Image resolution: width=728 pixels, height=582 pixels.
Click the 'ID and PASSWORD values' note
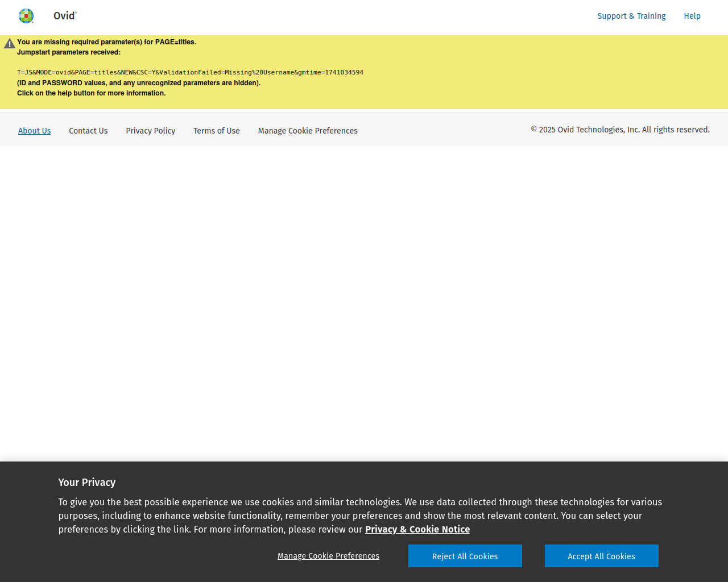[139, 83]
